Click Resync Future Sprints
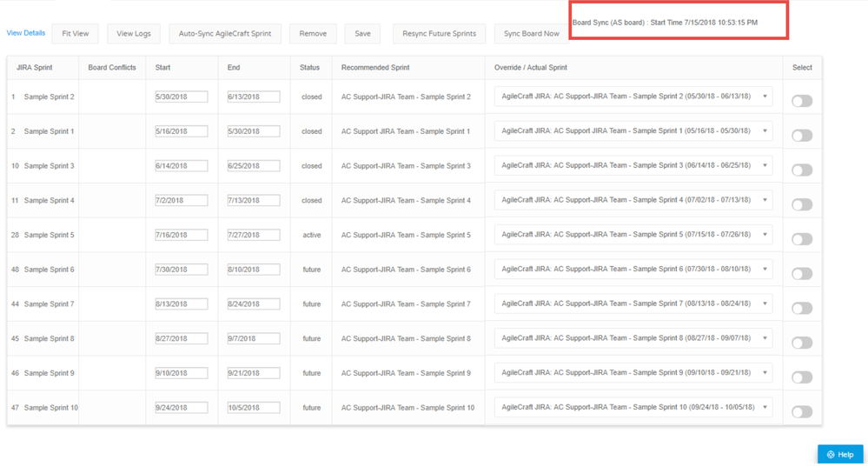 point(439,33)
